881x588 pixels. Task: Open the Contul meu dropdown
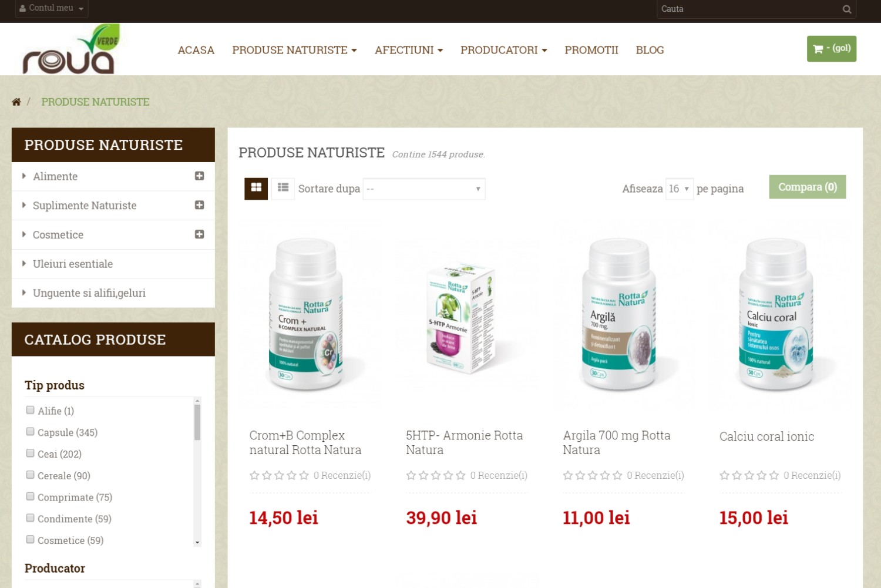52,8
